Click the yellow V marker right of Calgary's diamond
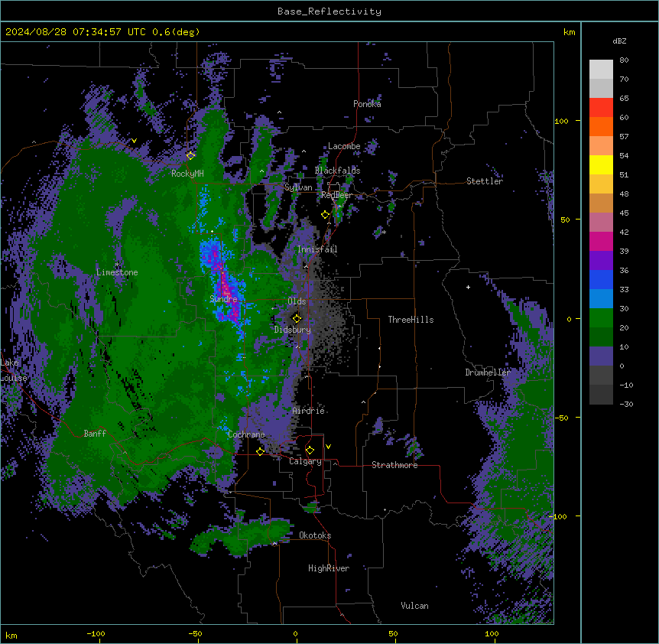 point(328,447)
